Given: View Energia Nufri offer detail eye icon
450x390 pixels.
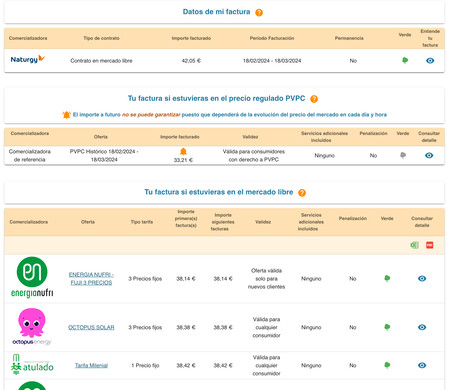Looking at the screenshot, I should coord(422,279).
